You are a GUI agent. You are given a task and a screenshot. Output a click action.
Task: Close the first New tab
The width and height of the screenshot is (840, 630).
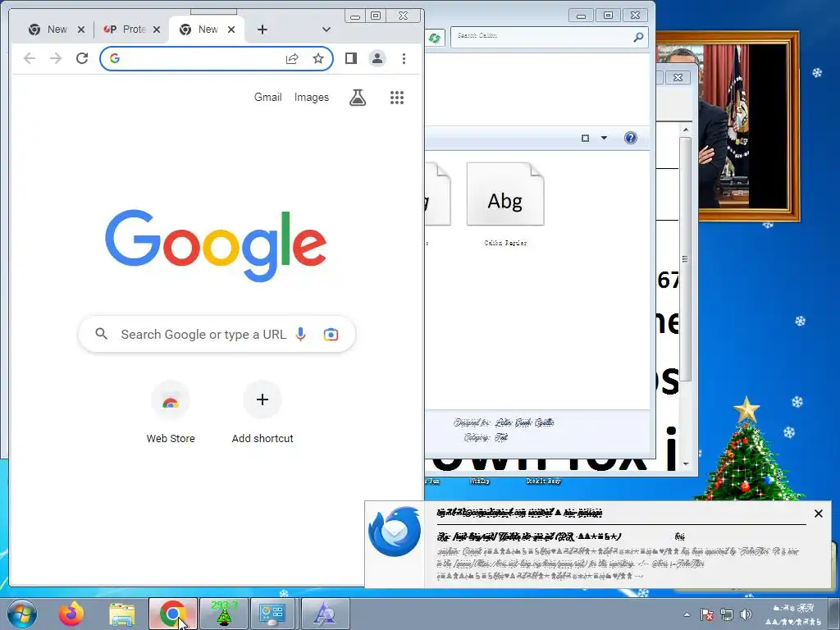pyautogui.click(x=81, y=30)
